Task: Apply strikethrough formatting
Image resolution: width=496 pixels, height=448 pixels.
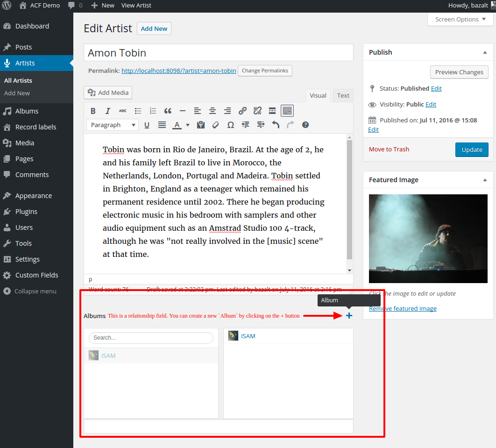Action: coord(123,111)
